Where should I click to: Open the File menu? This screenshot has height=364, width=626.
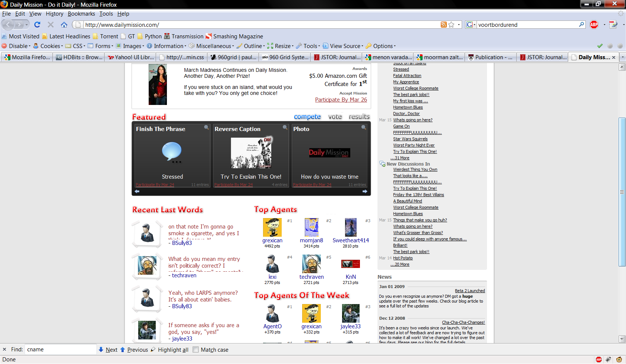click(x=6, y=14)
